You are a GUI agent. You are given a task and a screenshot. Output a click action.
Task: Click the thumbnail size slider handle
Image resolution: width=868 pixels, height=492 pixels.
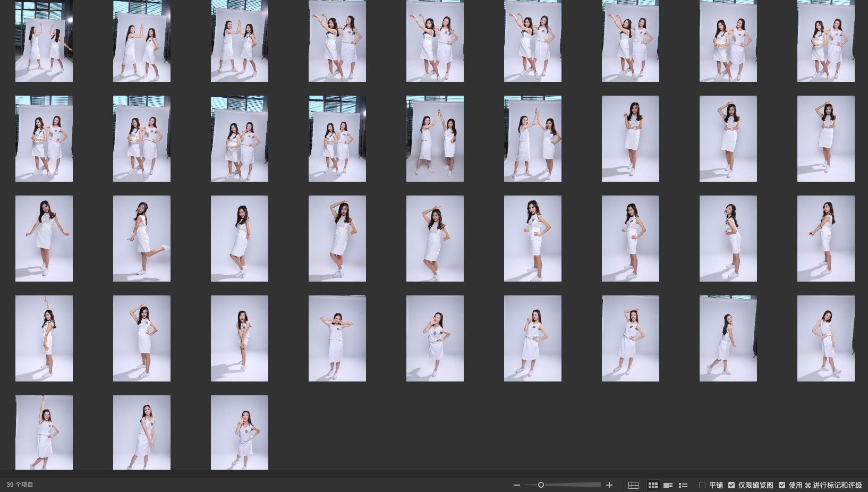541,485
